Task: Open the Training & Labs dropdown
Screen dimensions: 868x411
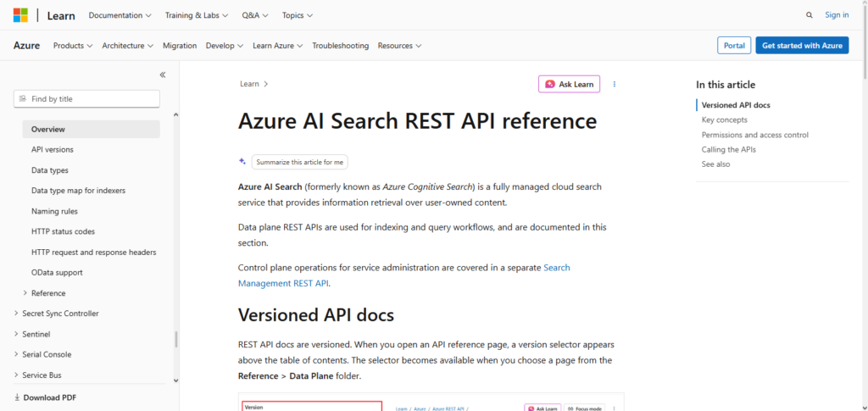Action: click(x=197, y=15)
